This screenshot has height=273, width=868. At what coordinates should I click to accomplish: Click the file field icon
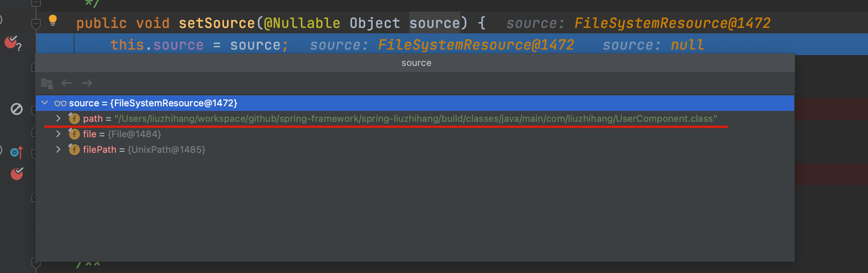74,134
